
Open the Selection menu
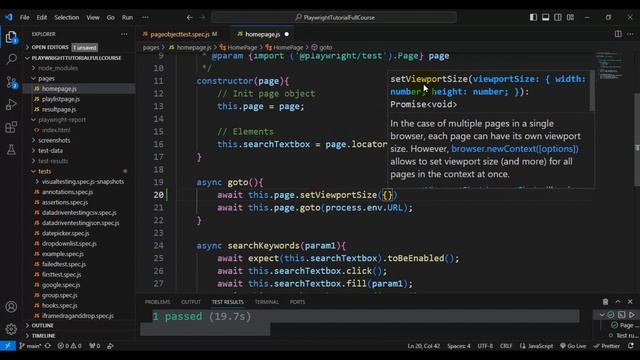point(67,18)
